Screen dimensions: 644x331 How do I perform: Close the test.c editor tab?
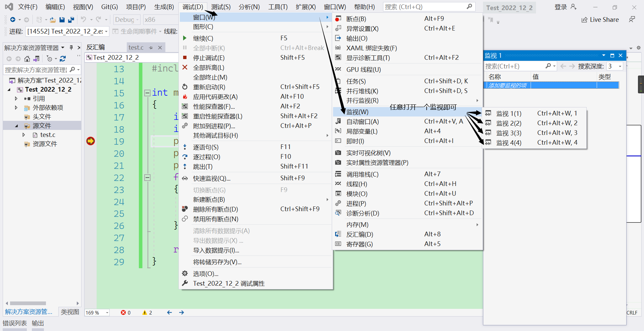click(x=160, y=48)
